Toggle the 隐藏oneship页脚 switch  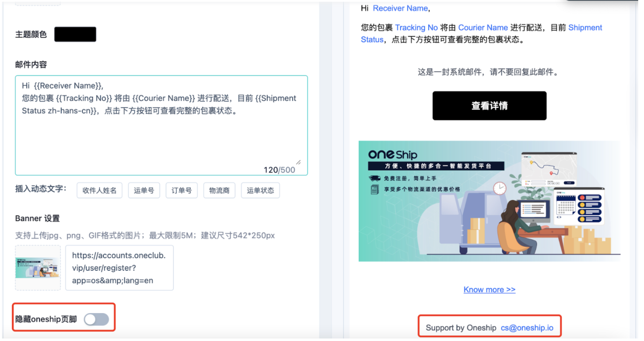tap(96, 319)
